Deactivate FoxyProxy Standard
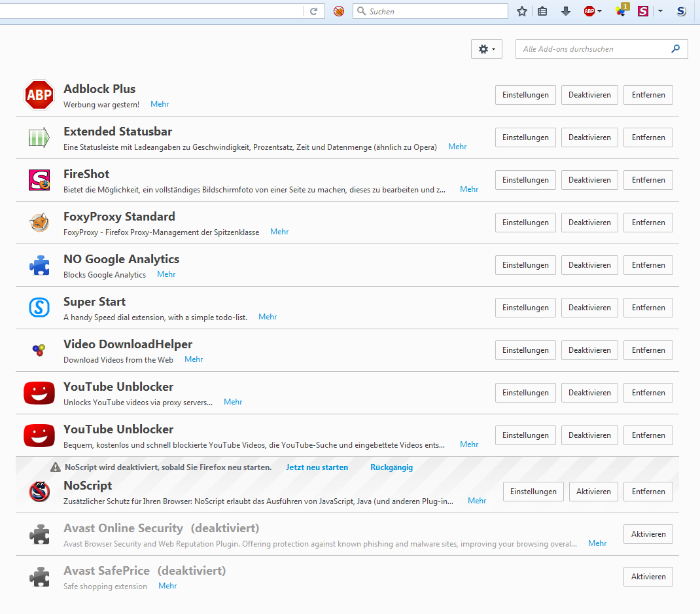Viewport: 700px width, 614px height. point(589,223)
